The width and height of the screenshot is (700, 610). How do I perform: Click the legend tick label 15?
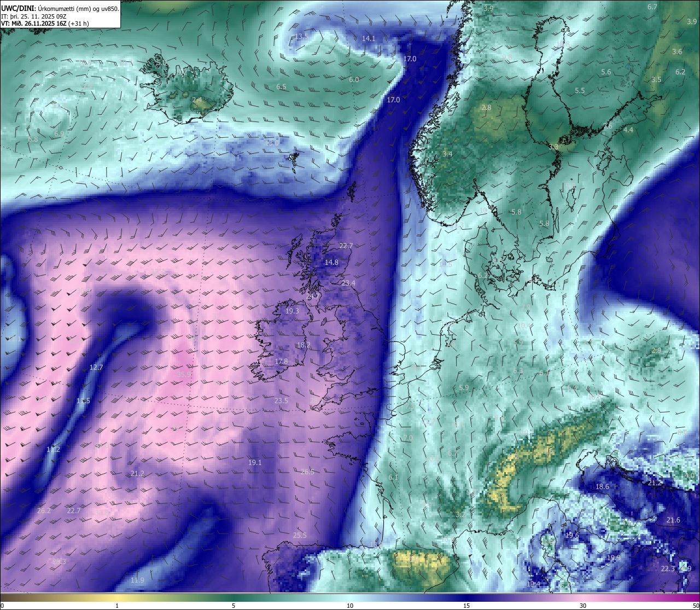click(466, 606)
